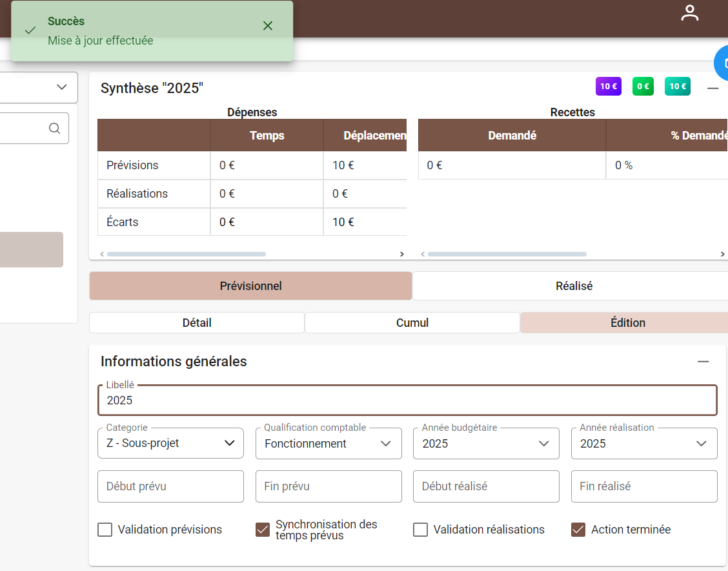Uncheck the Action terminée option
This screenshot has width=728, height=571.
[578, 529]
